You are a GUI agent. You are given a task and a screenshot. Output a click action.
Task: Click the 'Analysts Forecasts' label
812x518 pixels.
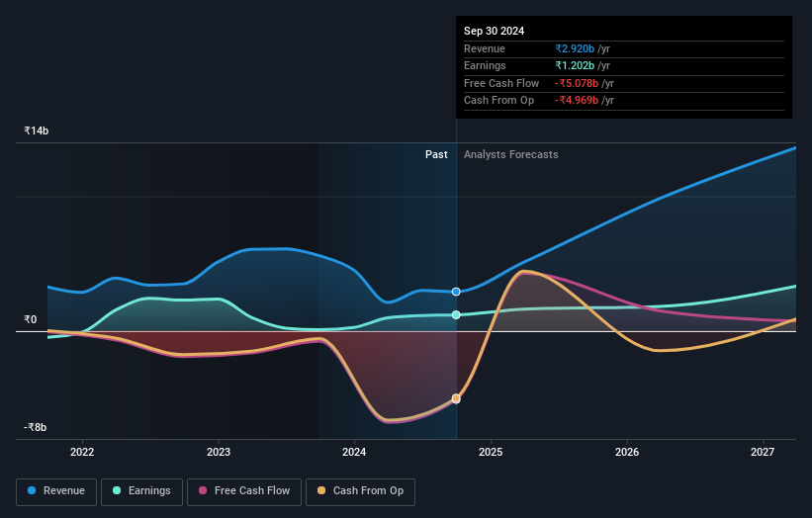(510, 154)
